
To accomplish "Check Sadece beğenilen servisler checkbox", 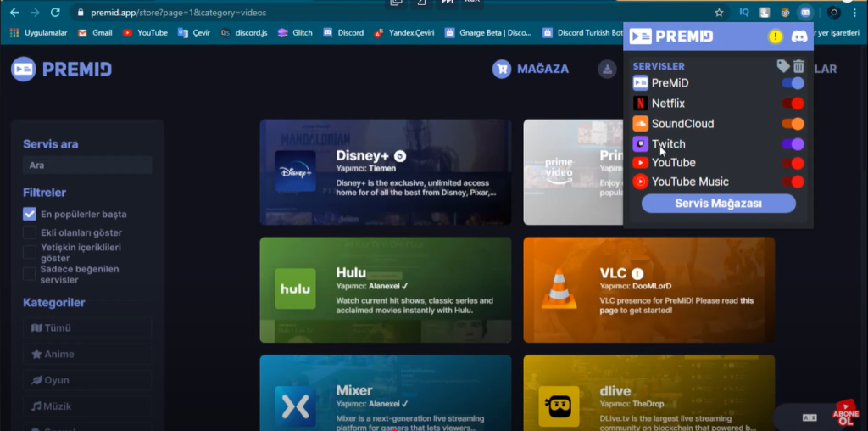I will pos(30,274).
